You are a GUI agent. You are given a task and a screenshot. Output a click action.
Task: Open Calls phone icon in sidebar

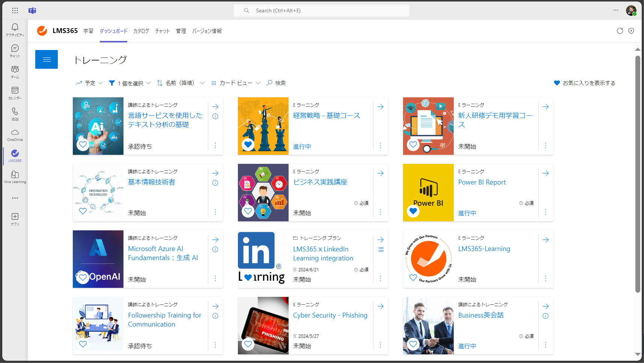click(15, 114)
